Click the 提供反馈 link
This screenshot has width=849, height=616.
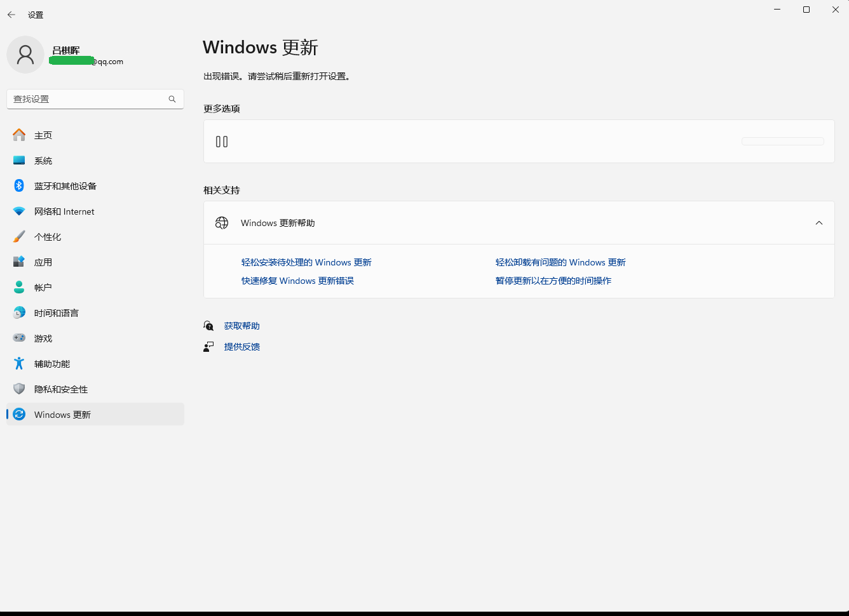click(x=241, y=347)
